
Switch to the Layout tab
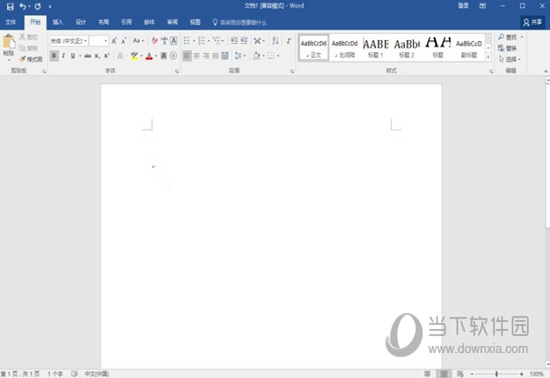pos(103,22)
